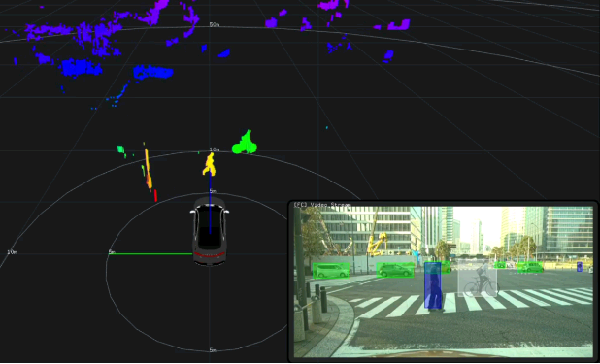The width and height of the screenshot is (600, 364).
Task: Pick the second green car bounding box
Action: point(395,270)
